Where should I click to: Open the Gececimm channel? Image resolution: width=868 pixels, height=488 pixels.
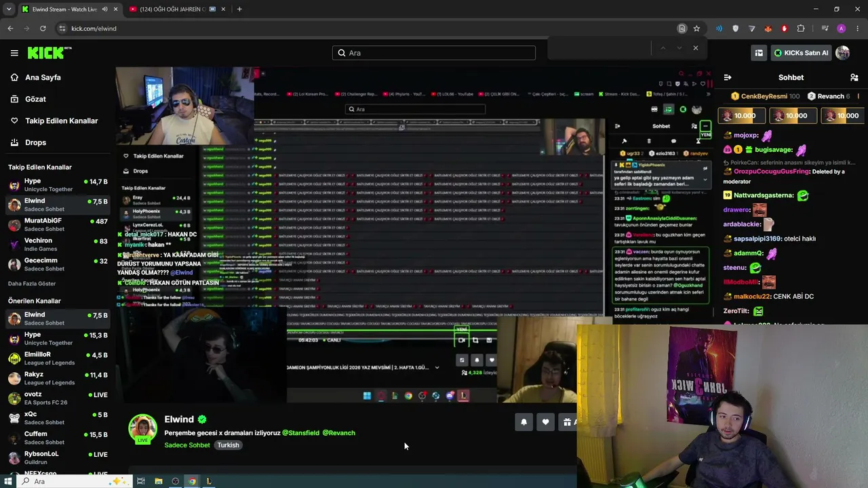pos(58,264)
